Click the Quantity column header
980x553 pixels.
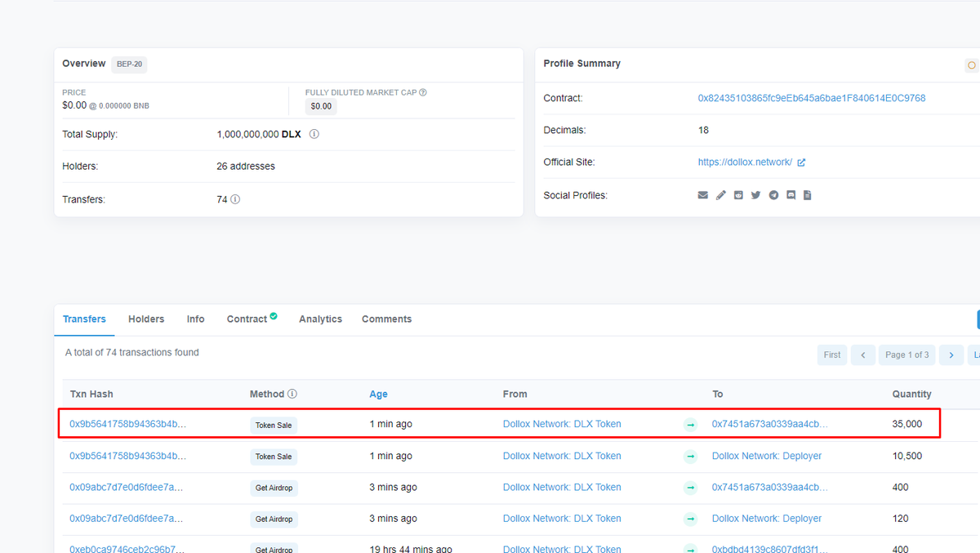click(x=911, y=394)
